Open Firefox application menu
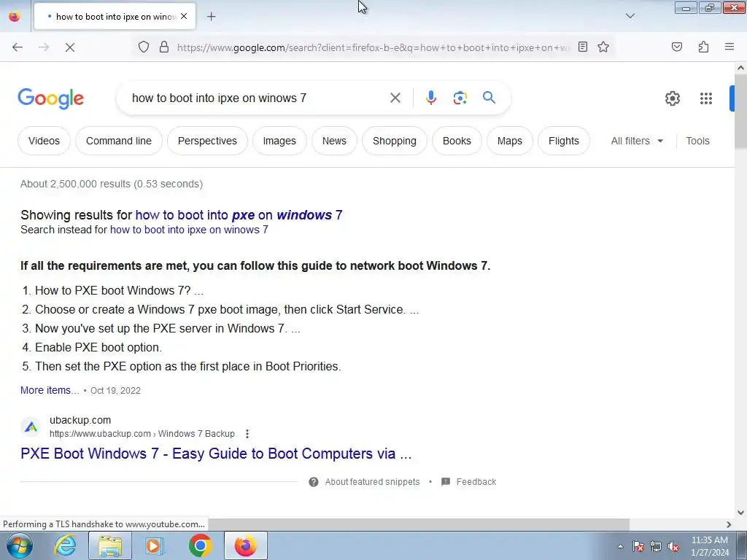 [729, 47]
